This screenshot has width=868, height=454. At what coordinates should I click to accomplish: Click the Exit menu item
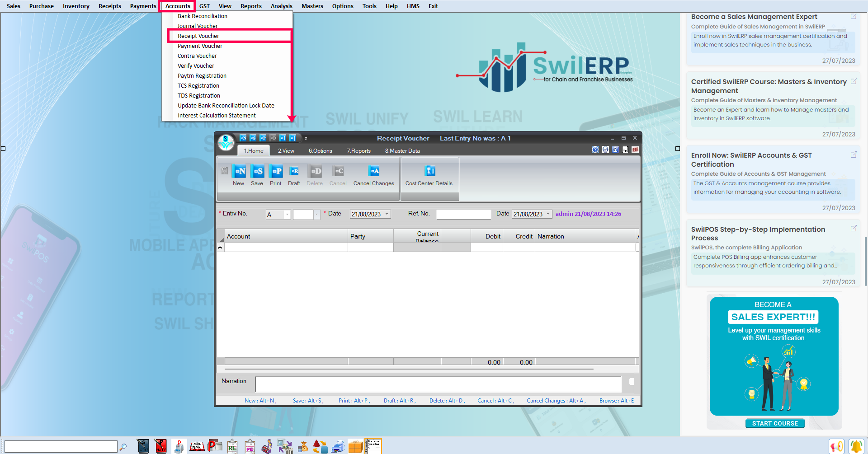[x=433, y=6]
